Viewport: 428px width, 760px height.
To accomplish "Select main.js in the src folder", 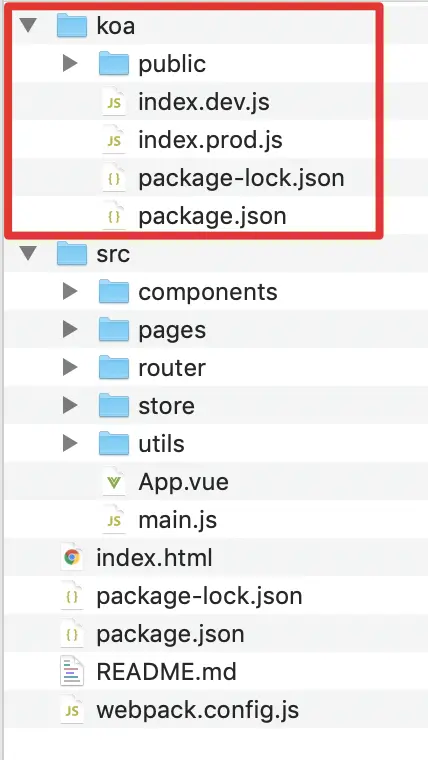I will (177, 520).
